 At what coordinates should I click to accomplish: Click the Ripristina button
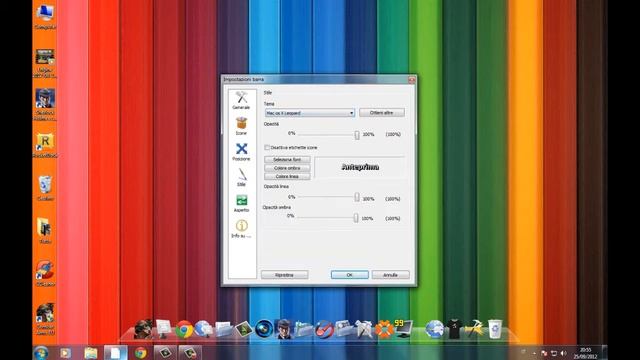coord(284,275)
